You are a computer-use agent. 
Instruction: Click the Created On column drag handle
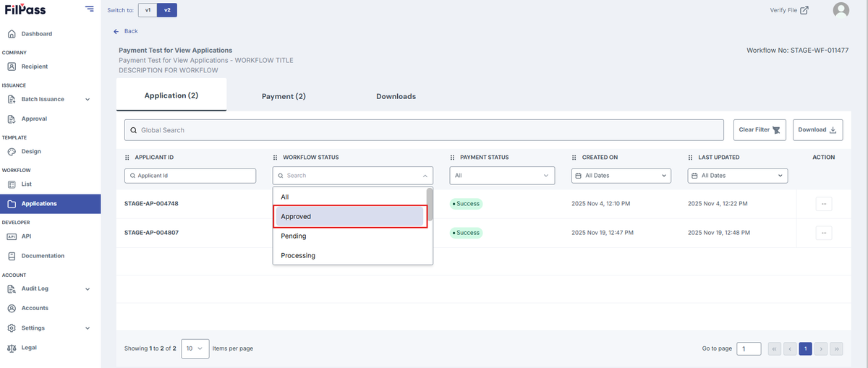(x=574, y=158)
